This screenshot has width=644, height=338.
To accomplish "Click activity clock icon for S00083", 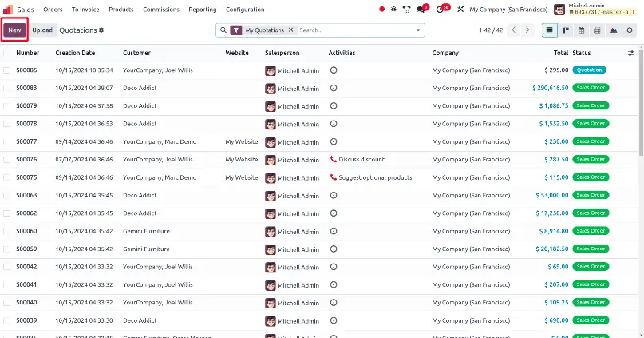I will click(334, 88).
